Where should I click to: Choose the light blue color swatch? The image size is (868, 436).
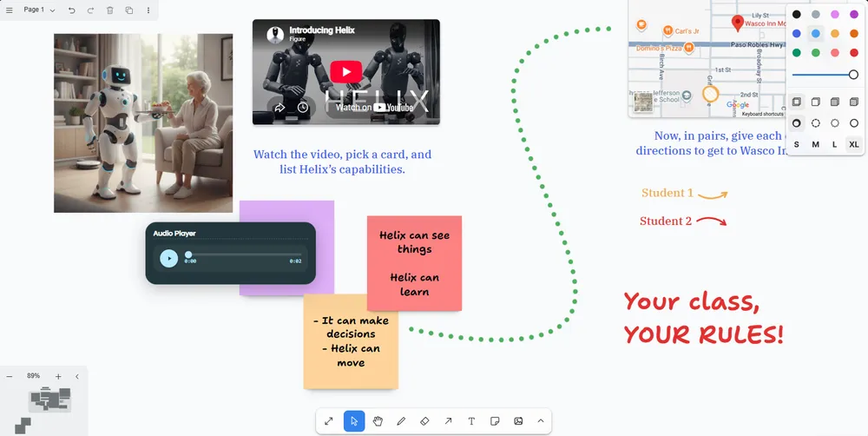(815, 34)
